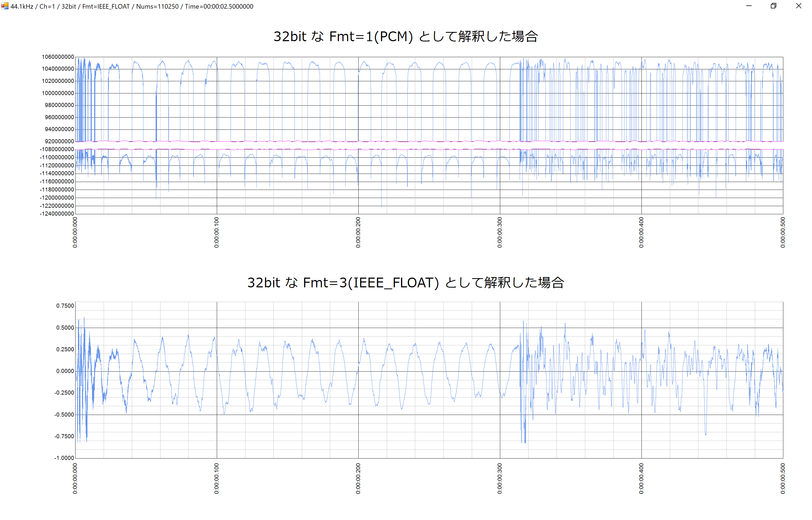The image size is (812, 520).
Task: Click the -1220000000 axis label
Action: [57, 206]
